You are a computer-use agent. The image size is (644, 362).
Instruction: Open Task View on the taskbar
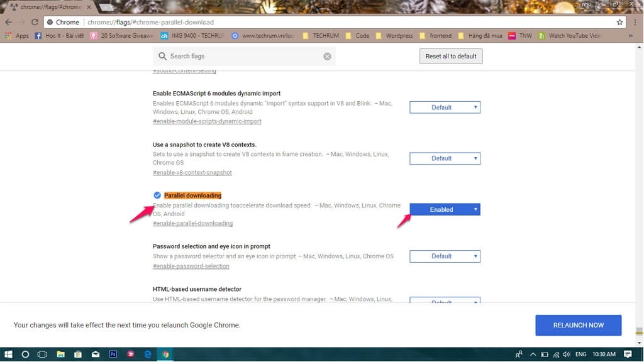pyautogui.click(x=42, y=354)
